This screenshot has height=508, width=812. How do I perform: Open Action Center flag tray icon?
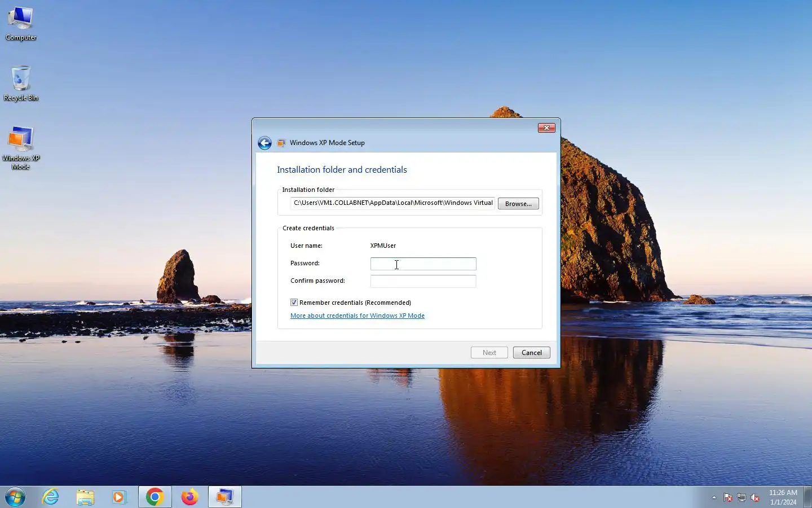tap(728, 498)
